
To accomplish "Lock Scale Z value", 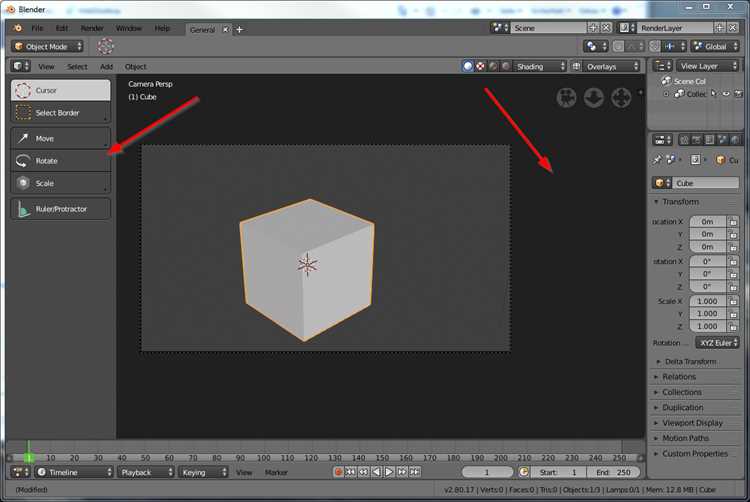I will pos(733,327).
